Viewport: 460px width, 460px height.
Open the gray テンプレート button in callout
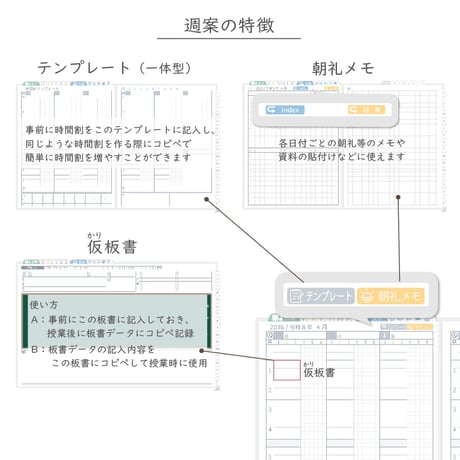(321, 296)
